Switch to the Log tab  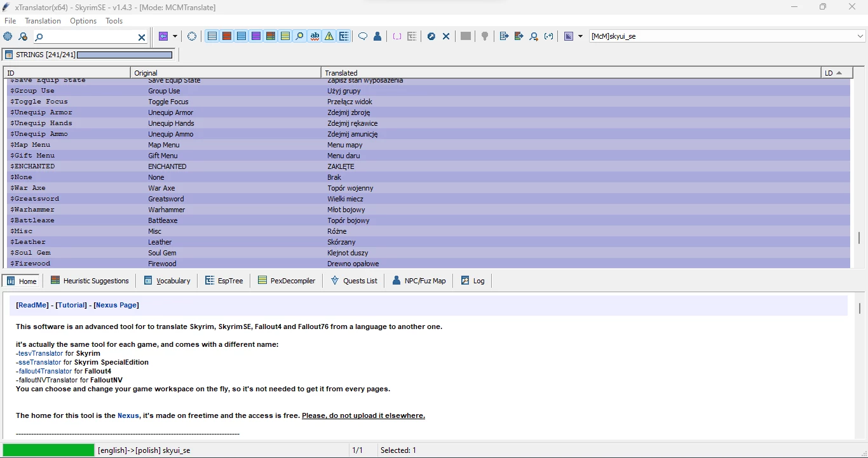[x=473, y=281]
